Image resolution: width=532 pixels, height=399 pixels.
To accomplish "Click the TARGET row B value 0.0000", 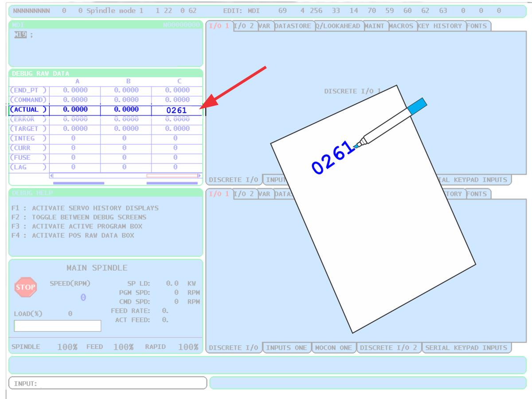I will click(126, 129).
